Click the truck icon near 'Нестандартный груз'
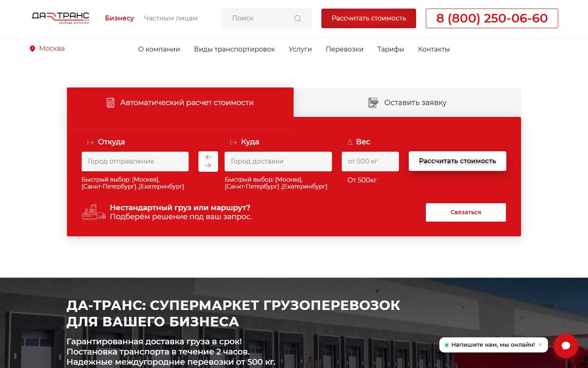The width and height of the screenshot is (588, 368). 94,212
